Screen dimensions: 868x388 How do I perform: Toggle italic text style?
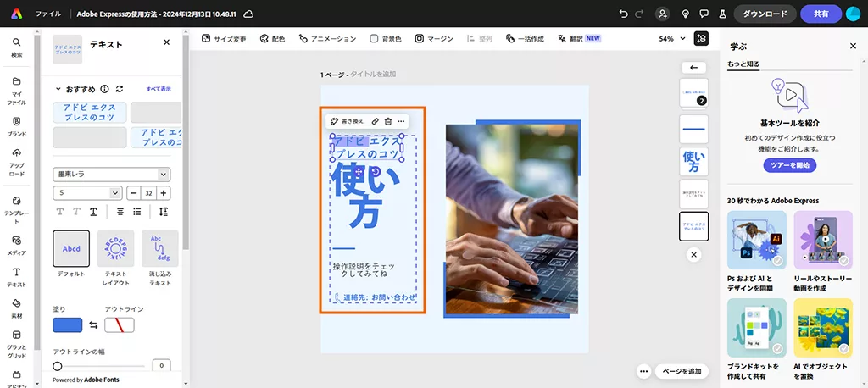click(77, 212)
